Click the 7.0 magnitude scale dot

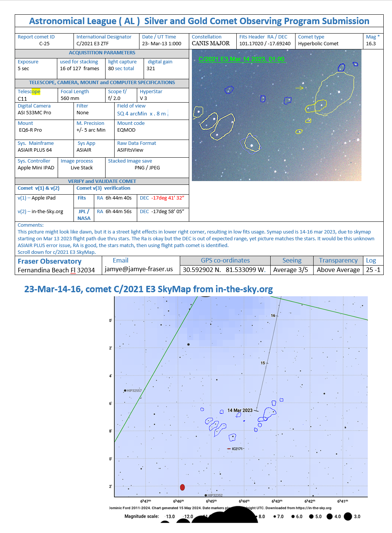tap(274, 516)
